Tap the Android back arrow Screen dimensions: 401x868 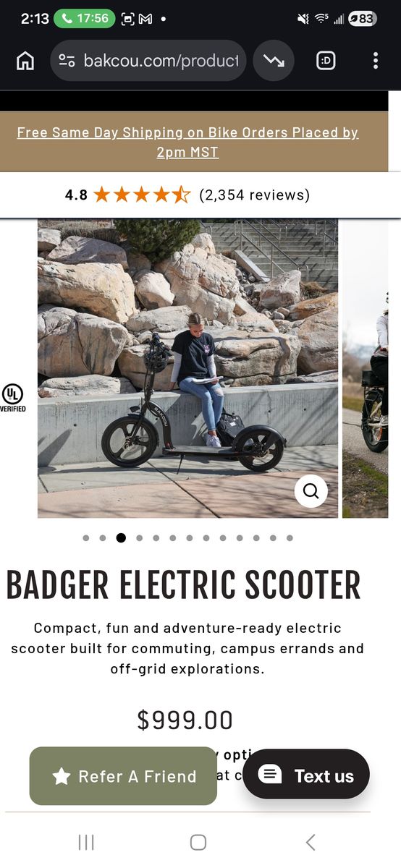tap(311, 842)
